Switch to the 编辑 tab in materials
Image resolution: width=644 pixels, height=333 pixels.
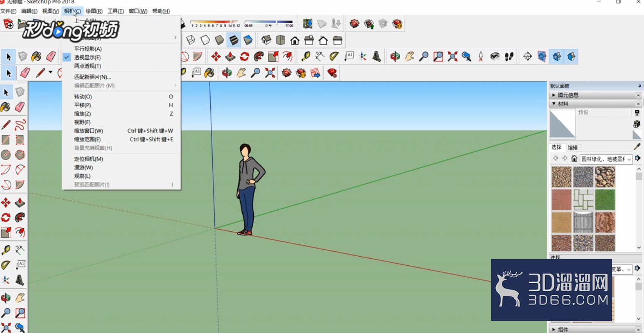click(x=573, y=147)
